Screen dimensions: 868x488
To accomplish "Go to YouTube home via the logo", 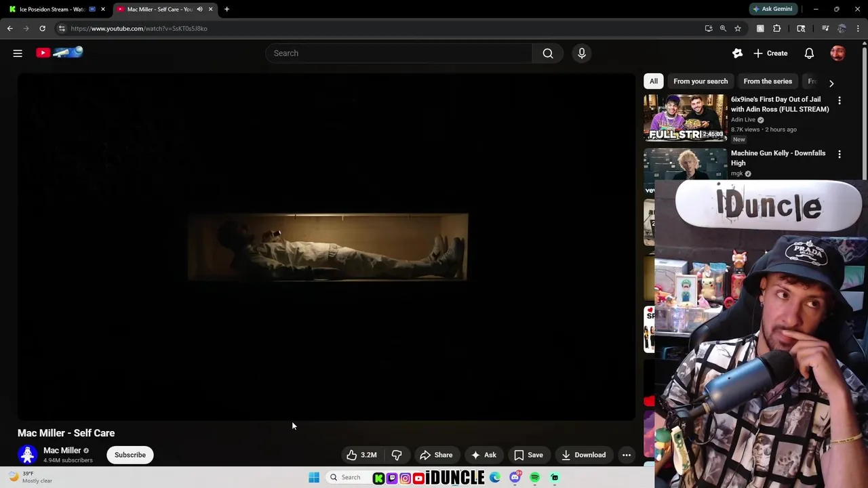I will 60,52.
